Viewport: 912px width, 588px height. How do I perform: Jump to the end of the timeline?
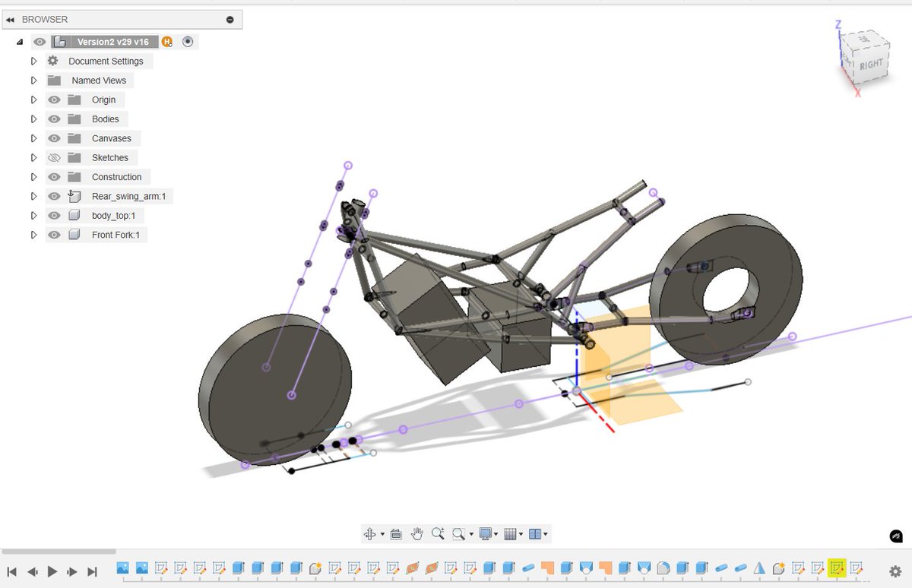92,571
